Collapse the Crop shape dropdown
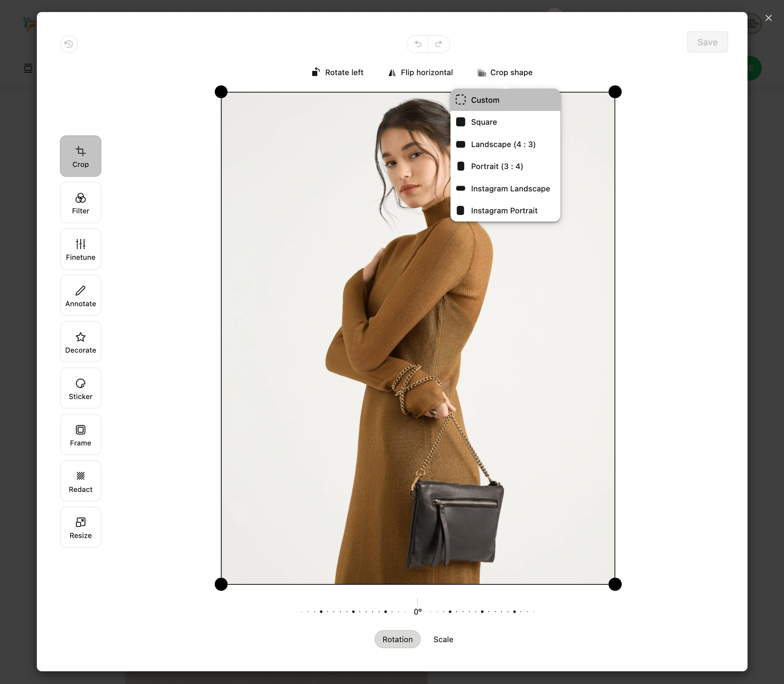 pos(505,73)
